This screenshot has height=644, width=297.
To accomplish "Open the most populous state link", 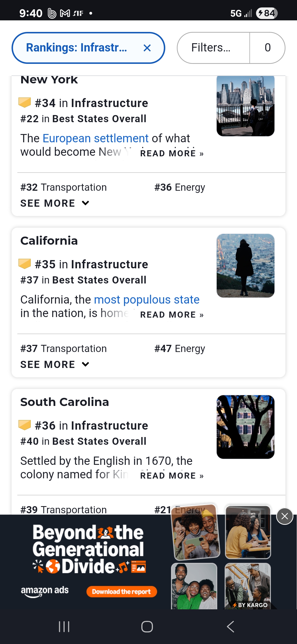I will tap(147, 299).
